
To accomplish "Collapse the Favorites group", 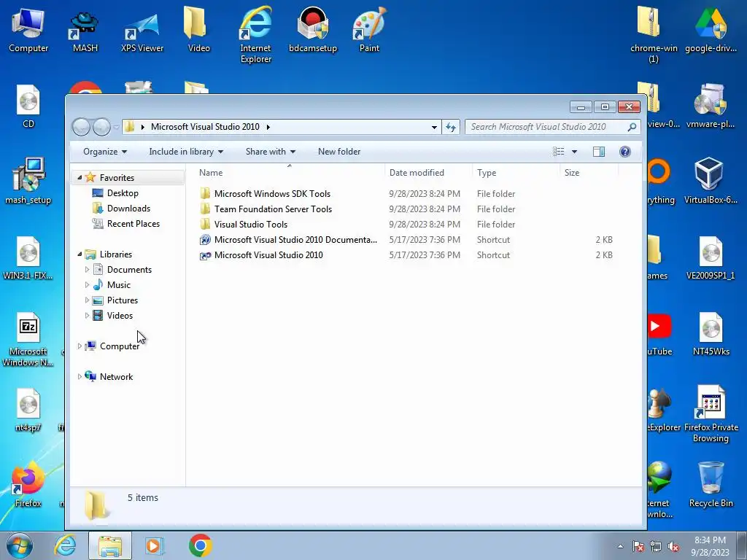I will pos(80,178).
